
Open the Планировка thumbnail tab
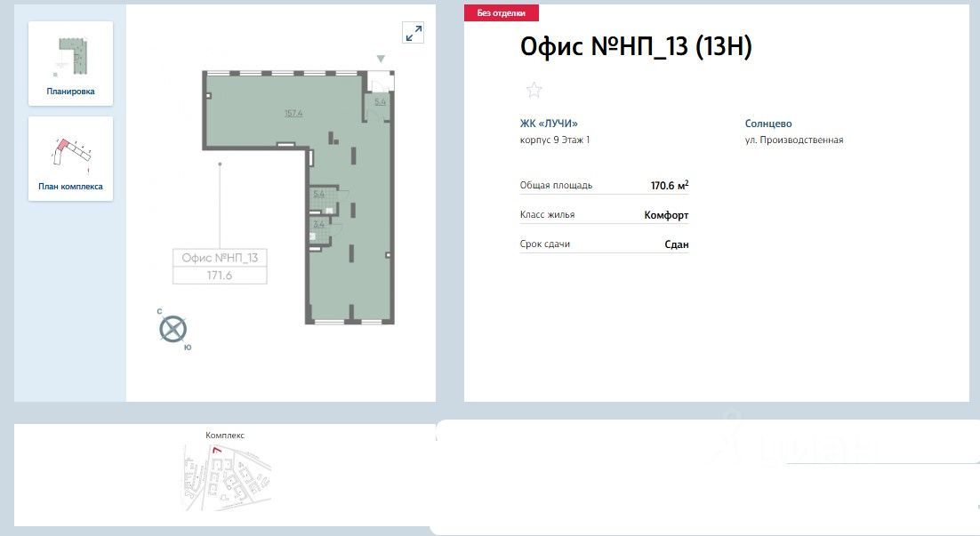click(70, 64)
